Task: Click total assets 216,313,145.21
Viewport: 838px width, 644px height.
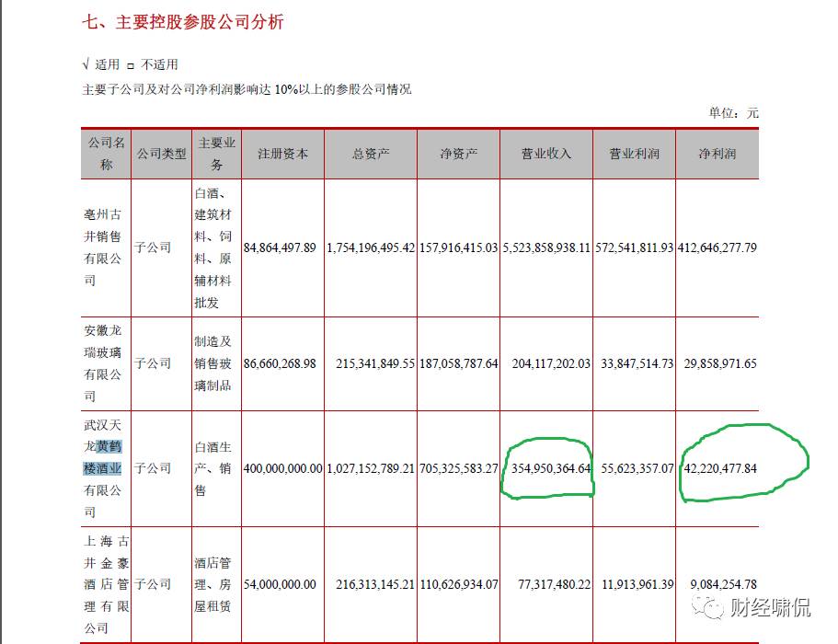Action: point(375,585)
